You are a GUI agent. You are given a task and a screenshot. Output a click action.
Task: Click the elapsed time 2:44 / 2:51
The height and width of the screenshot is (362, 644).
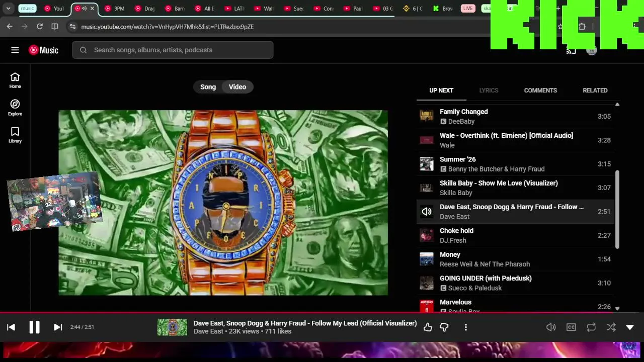83,327
